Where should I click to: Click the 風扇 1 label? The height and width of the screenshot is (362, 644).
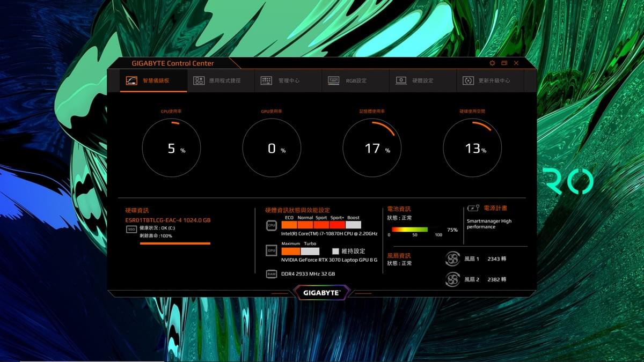(472, 259)
